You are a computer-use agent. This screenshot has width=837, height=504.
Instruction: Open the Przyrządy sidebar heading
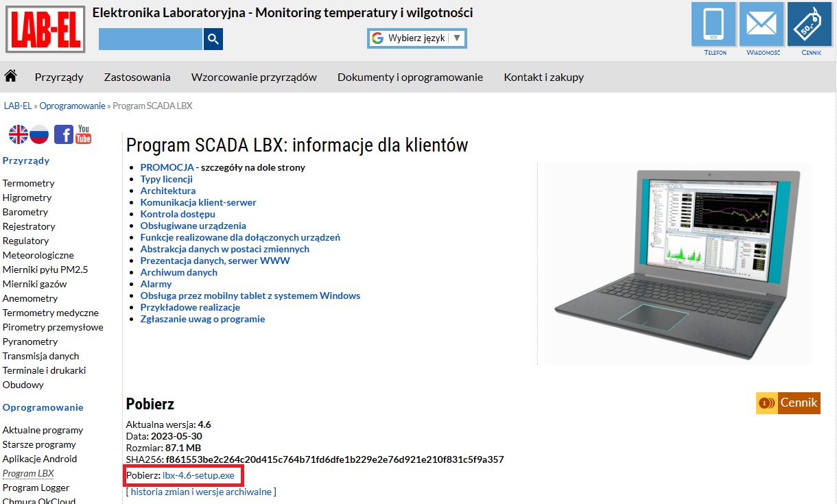click(x=26, y=160)
